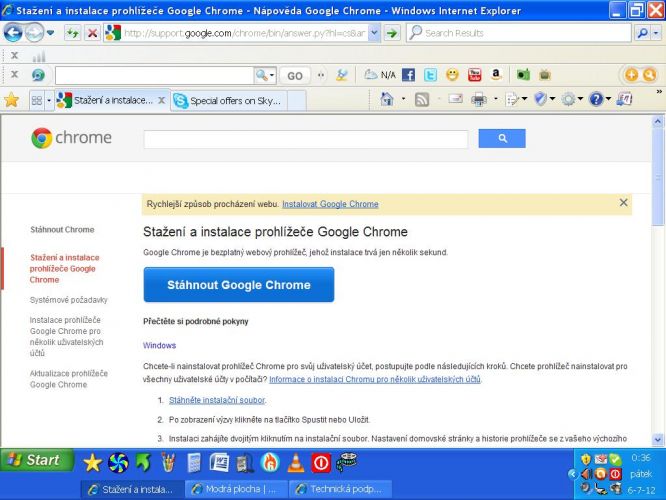Click the Read Mail envelope icon

pos(455,99)
